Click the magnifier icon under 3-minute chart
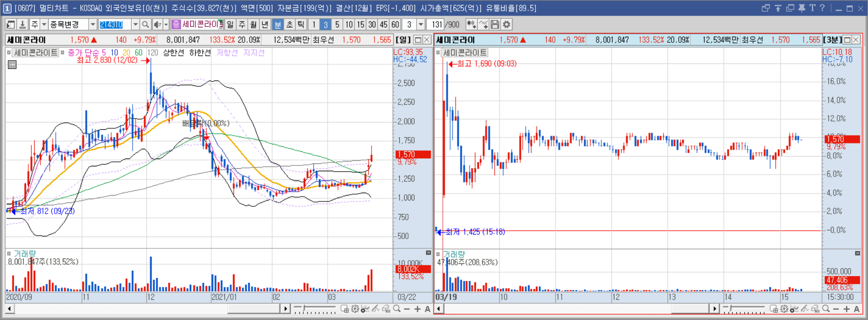The height and width of the screenshot is (320, 868). tap(826, 309)
